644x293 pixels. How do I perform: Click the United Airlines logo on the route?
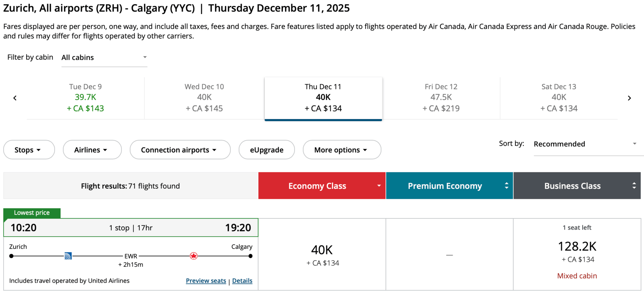pos(68,256)
